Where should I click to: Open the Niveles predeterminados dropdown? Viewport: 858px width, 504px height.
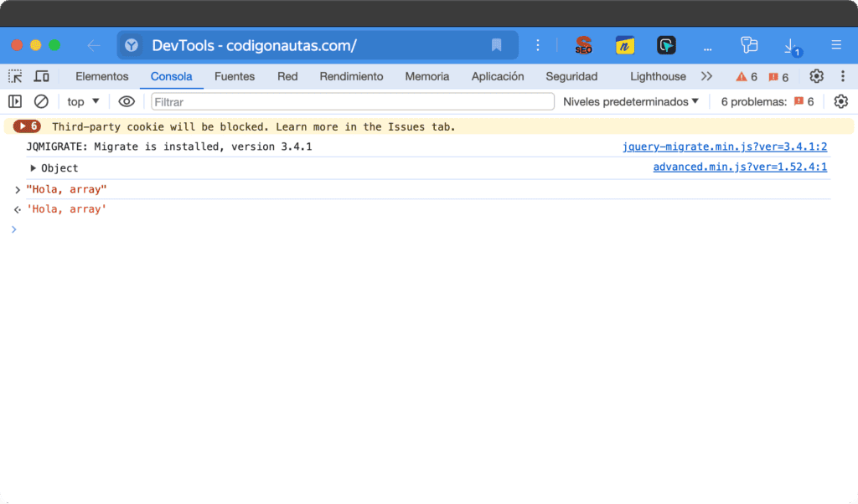tap(629, 100)
